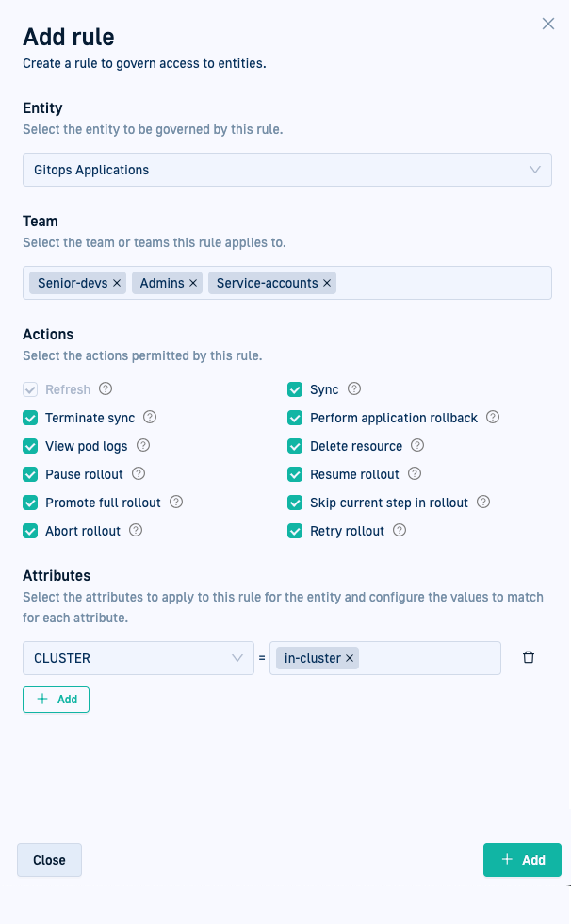Click the trash icon to delete CLUSTER attribute

528,658
